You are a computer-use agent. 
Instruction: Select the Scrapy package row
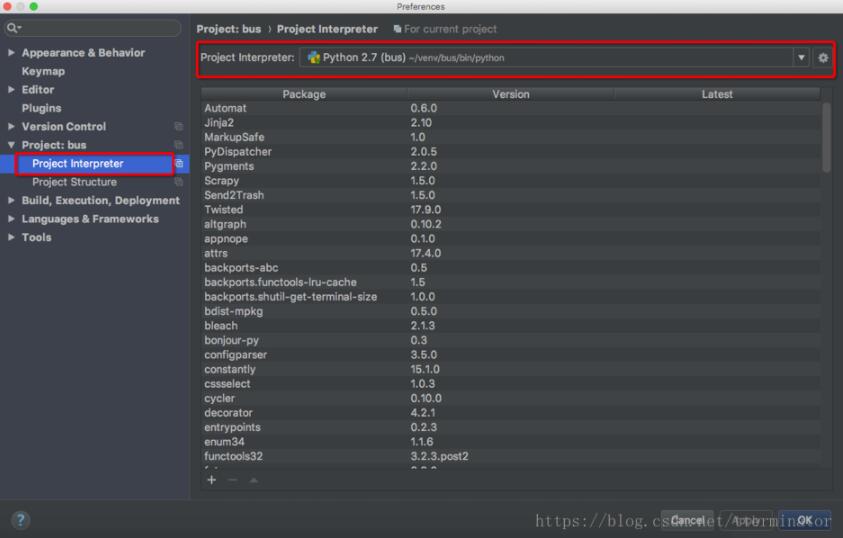(x=511, y=181)
